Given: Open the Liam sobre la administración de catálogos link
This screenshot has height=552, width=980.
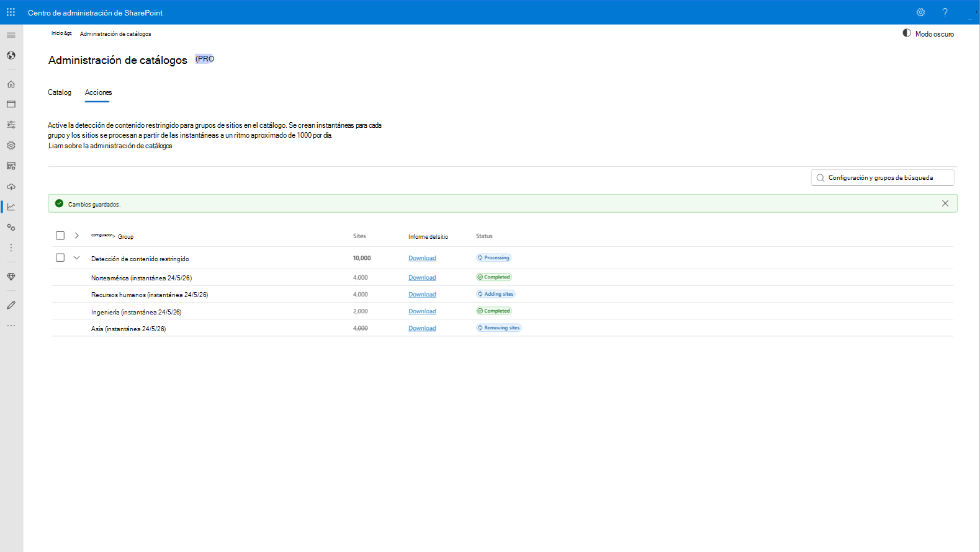Looking at the screenshot, I should coord(110,146).
